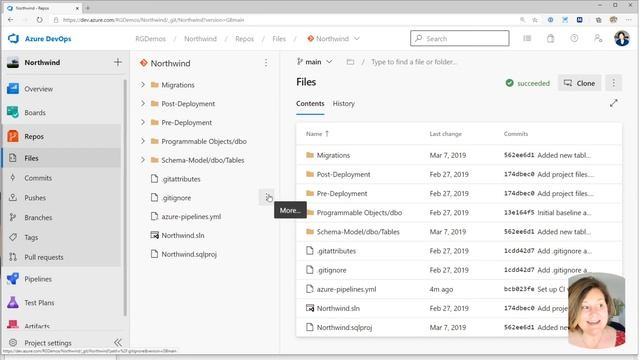The width and height of the screenshot is (640, 360).
Task: Go to Repos breadcrumb link
Action: point(244,38)
